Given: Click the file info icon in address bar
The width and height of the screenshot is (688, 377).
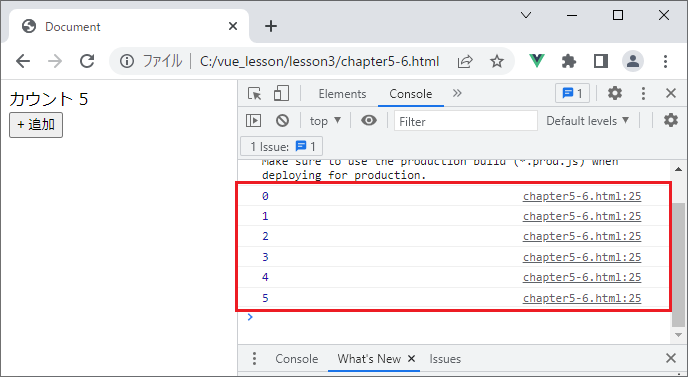Looking at the screenshot, I should pos(127,61).
